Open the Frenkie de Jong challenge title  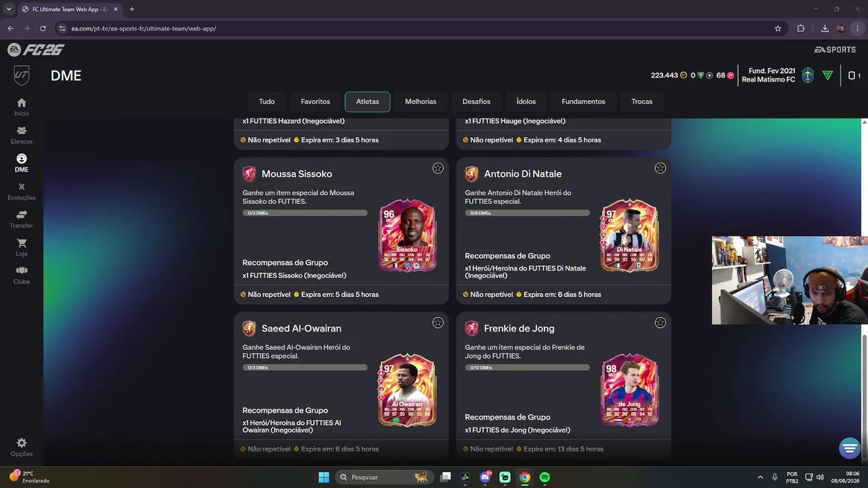(x=519, y=329)
